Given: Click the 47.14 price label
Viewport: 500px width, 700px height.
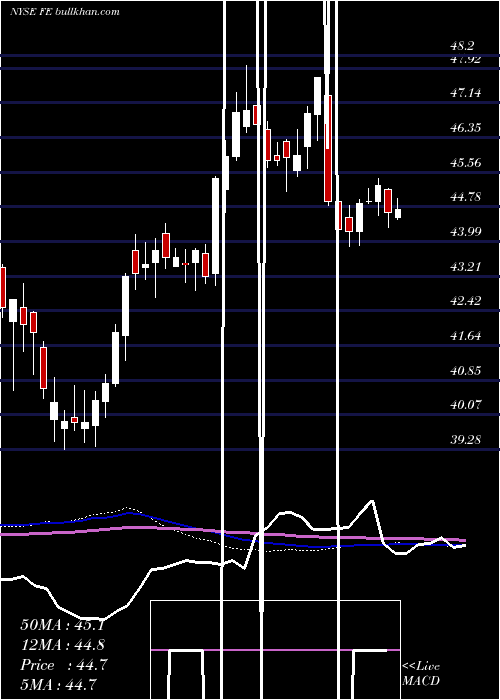Looking at the screenshot, I should coord(466,93).
